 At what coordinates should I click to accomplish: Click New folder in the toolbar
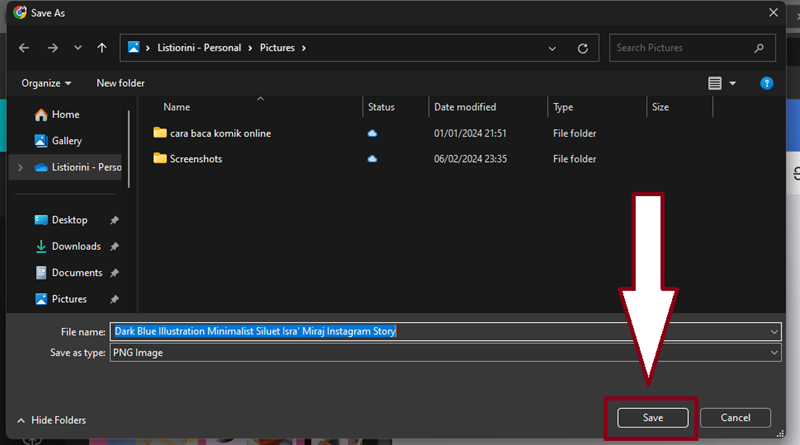(x=120, y=83)
